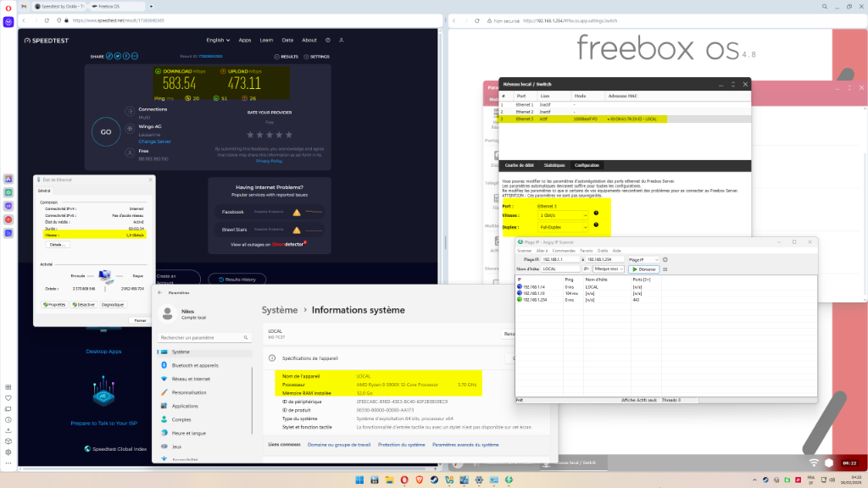Click the Brawl Stars outage entry
The image size is (868, 488).
(270, 230)
